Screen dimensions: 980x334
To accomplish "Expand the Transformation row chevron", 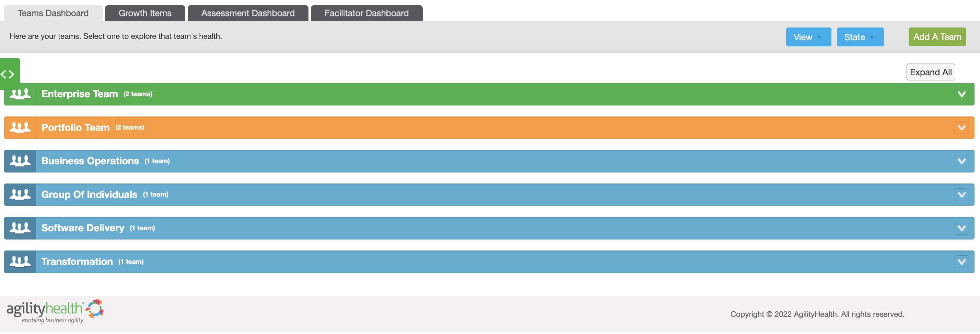I will 961,261.
